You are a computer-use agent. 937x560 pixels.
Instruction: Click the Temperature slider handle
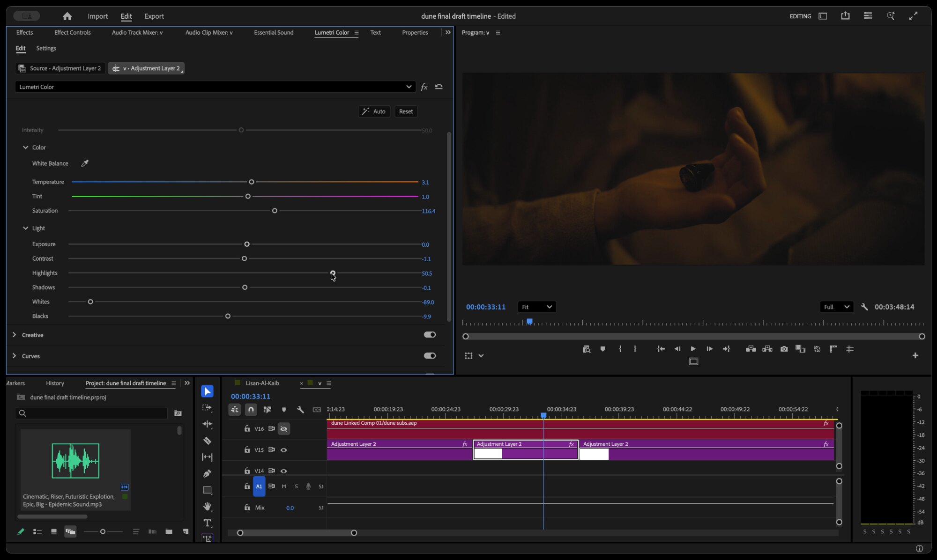click(252, 182)
